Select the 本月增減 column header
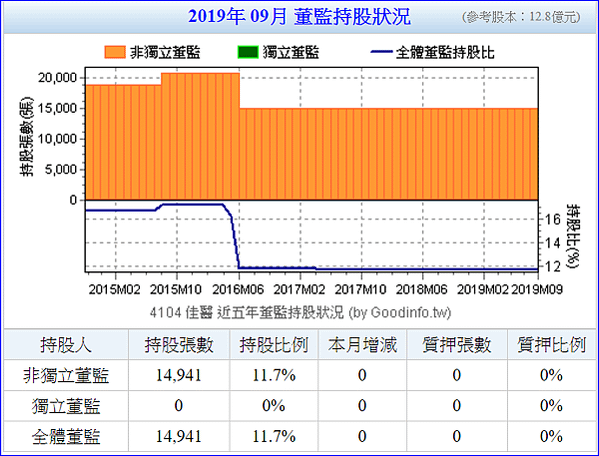This screenshot has width=599, height=456. [x=363, y=345]
